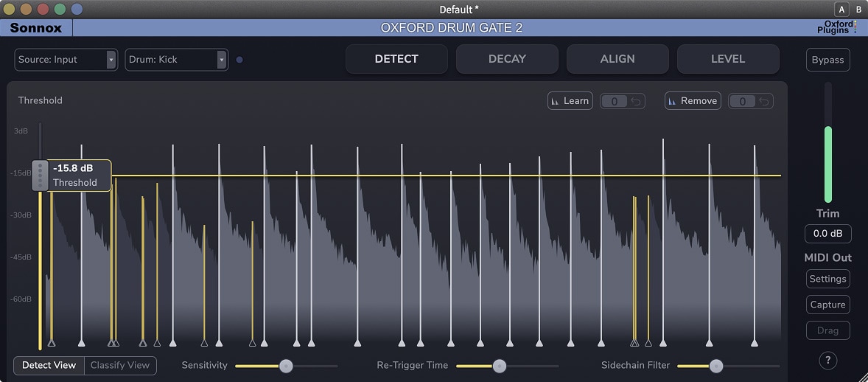Image resolution: width=868 pixels, height=382 pixels.
Task: Click the Sonnox logo
Action: 36,28
